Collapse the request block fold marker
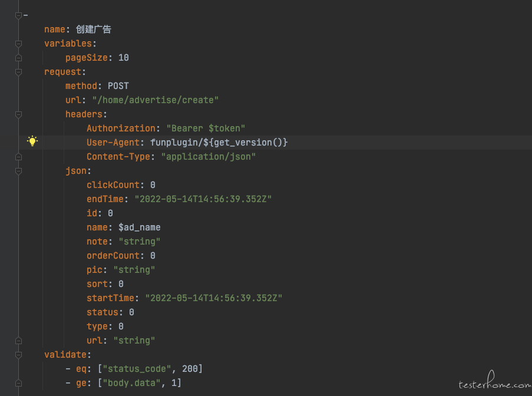532x396 pixels. (x=18, y=72)
